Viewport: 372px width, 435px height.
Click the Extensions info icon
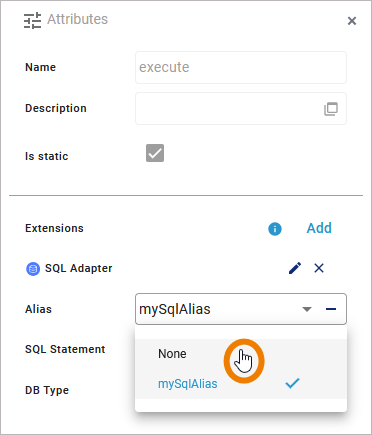[275, 229]
